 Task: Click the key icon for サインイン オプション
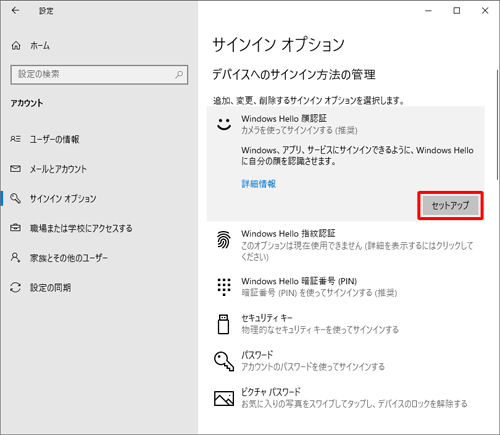pyautogui.click(x=15, y=198)
